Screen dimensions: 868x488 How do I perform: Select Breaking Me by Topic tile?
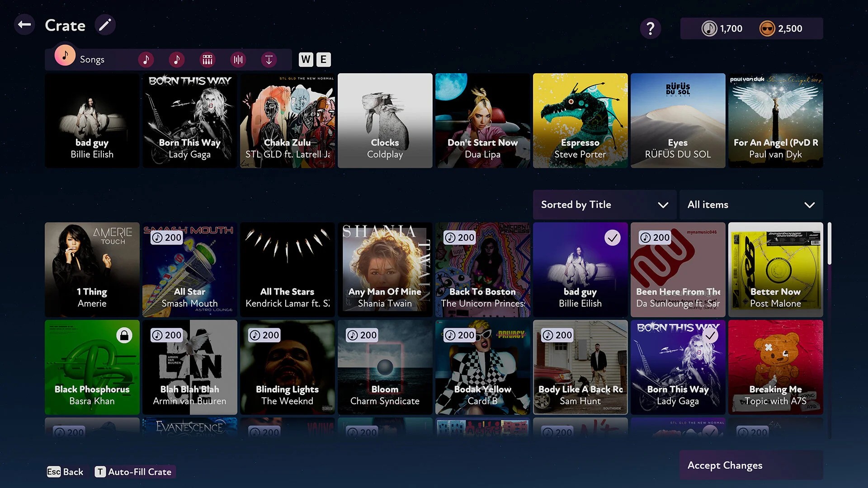(x=775, y=367)
